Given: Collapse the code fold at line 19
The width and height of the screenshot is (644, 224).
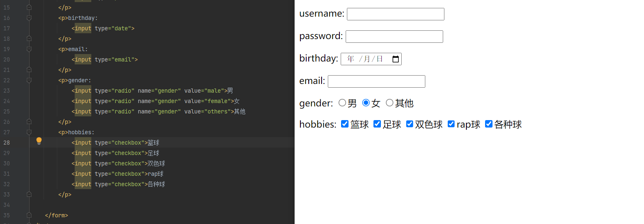Looking at the screenshot, I should tap(29, 49).
